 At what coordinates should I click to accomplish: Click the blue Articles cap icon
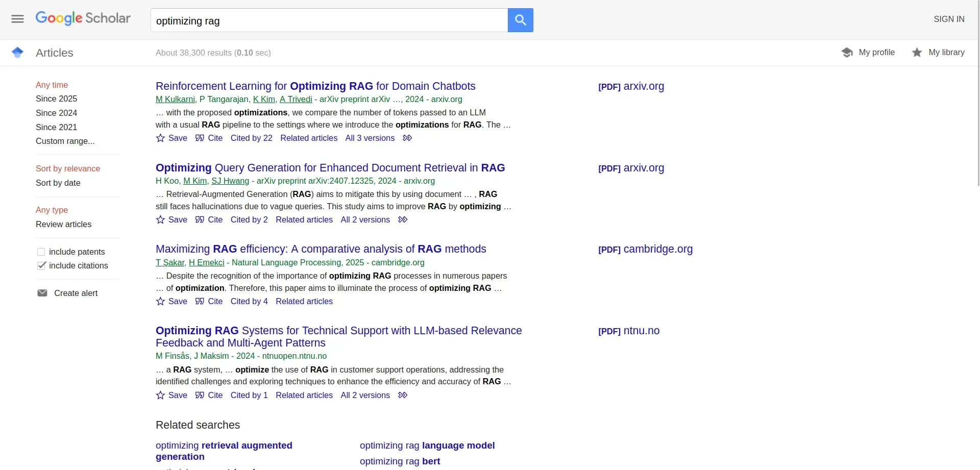(17, 52)
